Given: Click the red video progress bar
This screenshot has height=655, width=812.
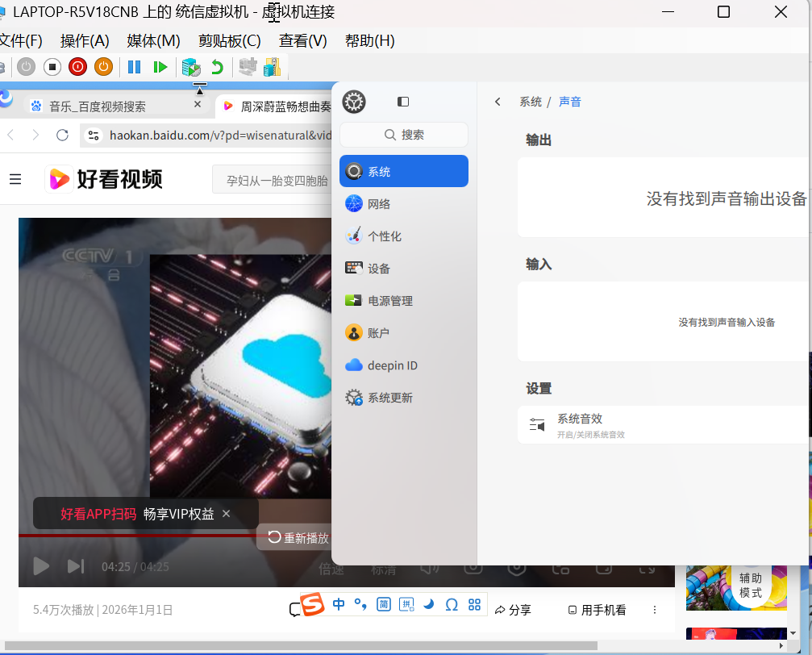Looking at the screenshot, I should (138, 536).
